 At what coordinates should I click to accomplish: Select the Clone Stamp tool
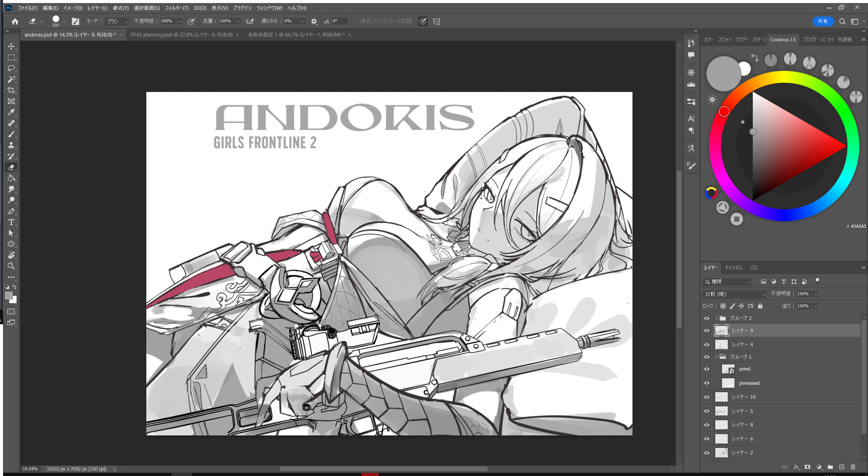coord(11,145)
